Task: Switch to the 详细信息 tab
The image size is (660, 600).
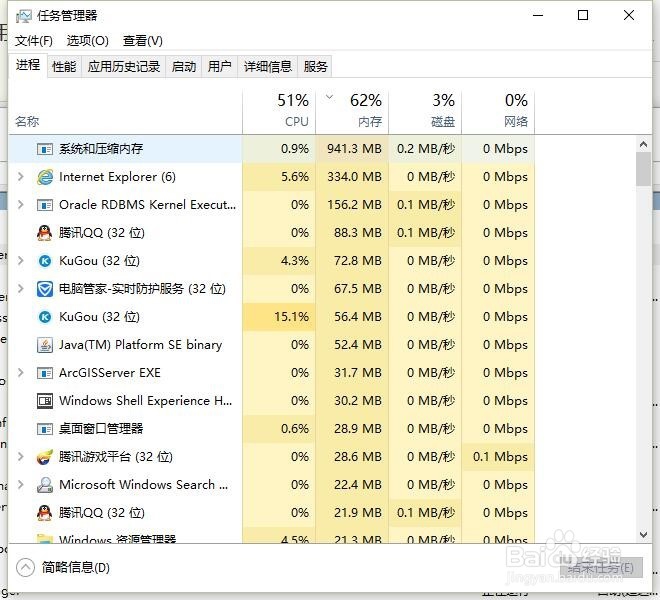Action: click(x=268, y=67)
